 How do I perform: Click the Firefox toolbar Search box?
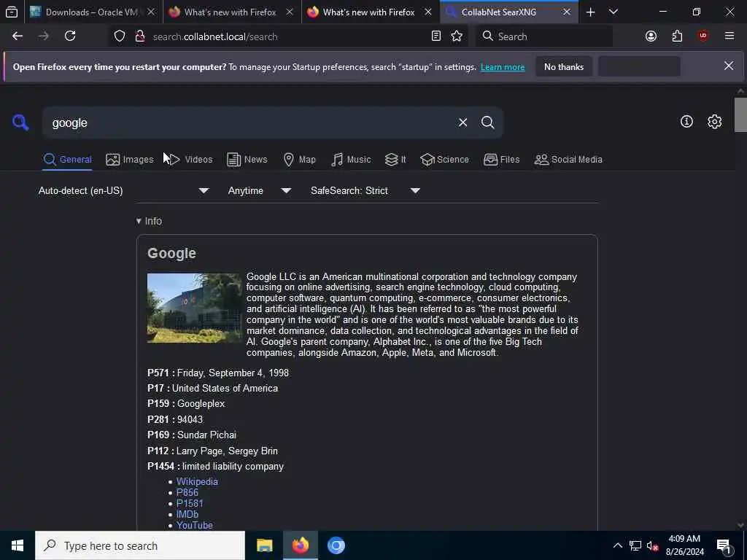pos(544,36)
